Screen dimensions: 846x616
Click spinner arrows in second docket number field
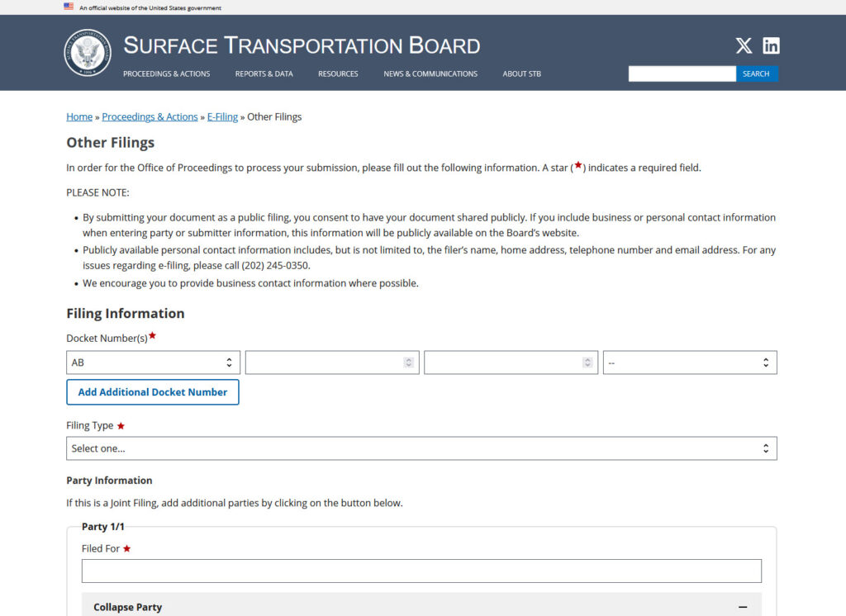point(408,362)
